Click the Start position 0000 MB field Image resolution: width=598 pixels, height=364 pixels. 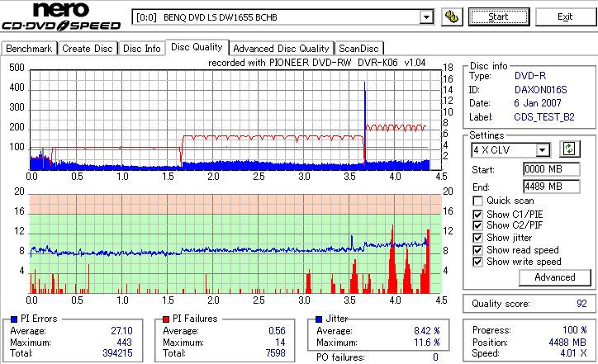coord(552,169)
